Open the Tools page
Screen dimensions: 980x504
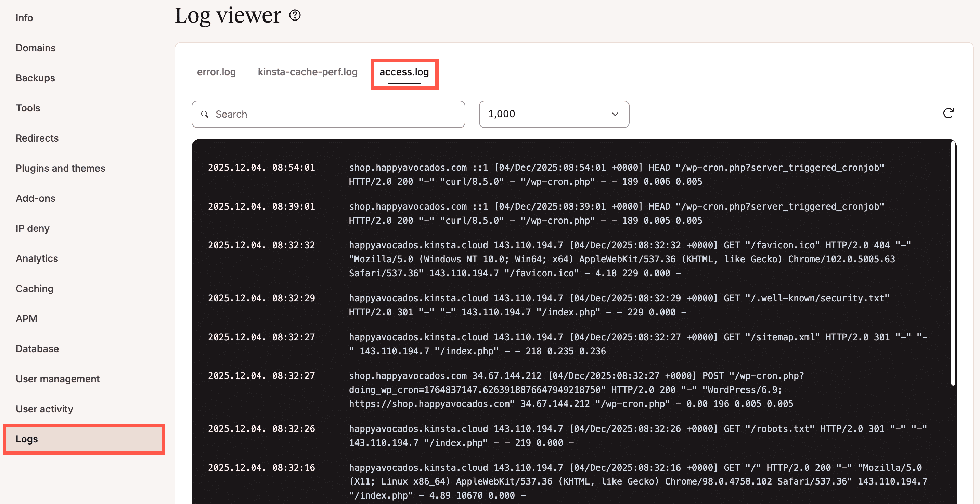point(28,108)
